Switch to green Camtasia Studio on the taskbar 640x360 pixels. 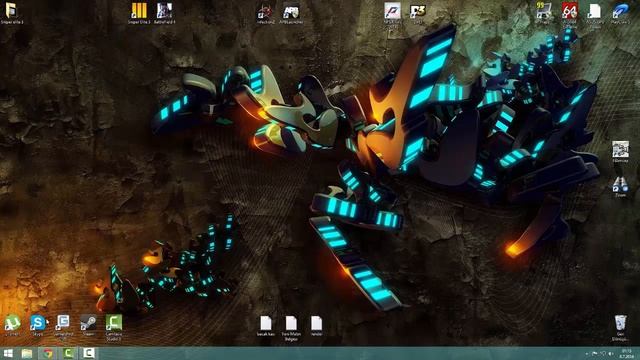(68, 353)
